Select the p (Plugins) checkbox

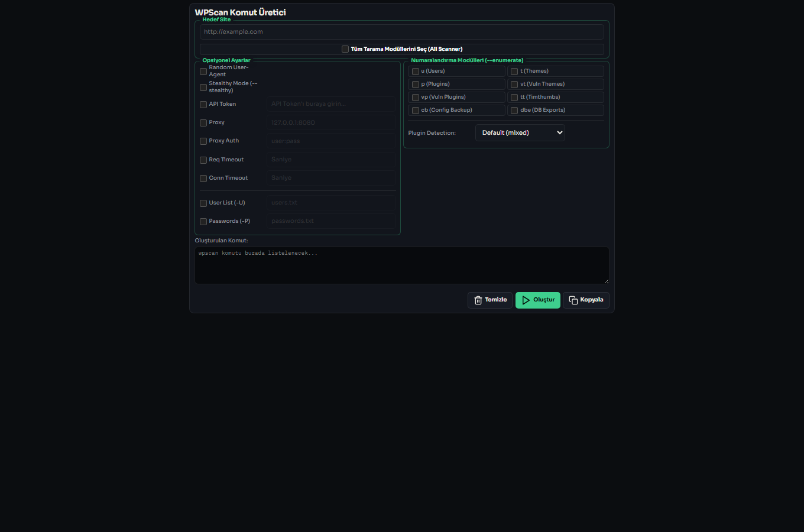tap(416, 85)
